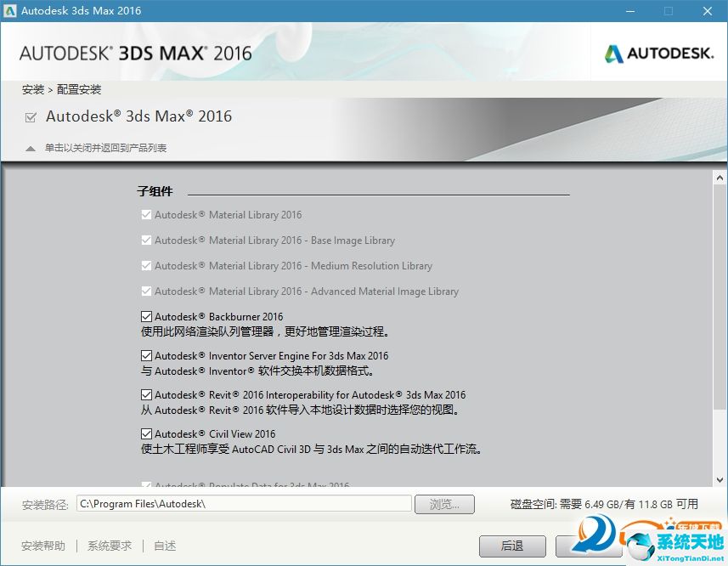Click the 安装 breadcrumb
Viewport: 728px width, 566px height.
[x=33, y=89]
